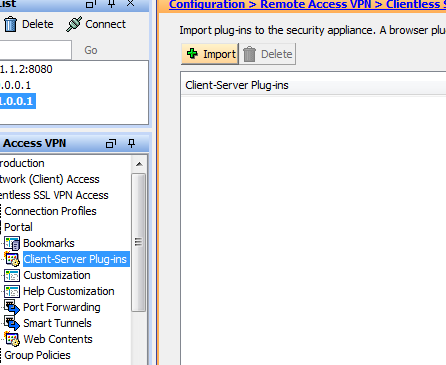Click the Delete label in device list toolbar
446x365 pixels.
tap(38, 24)
